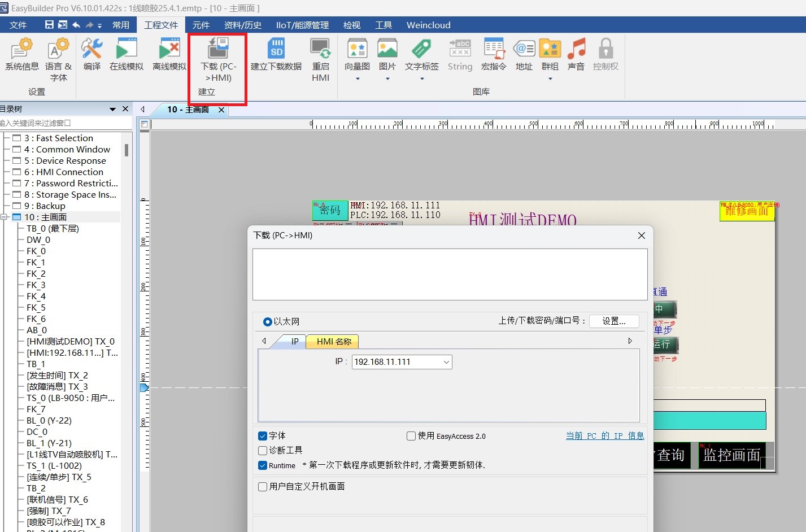The width and height of the screenshot is (806, 532).
Task: Click the 监控画面 button on canvas
Action: [x=732, y=455]
